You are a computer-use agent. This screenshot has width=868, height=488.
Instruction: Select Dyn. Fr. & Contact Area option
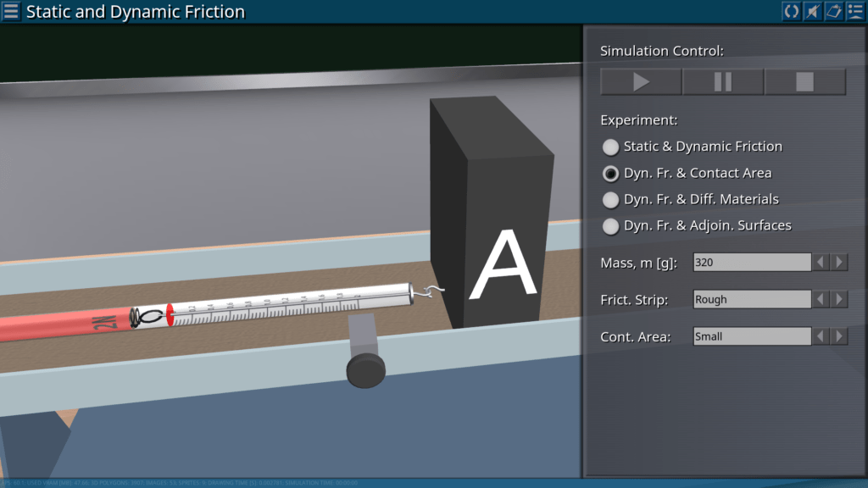tap(610, 174)
